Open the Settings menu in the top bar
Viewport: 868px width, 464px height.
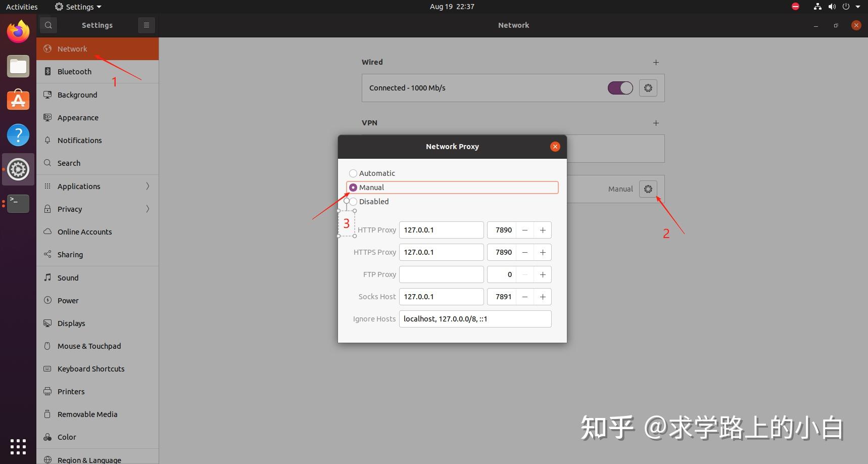77,7
